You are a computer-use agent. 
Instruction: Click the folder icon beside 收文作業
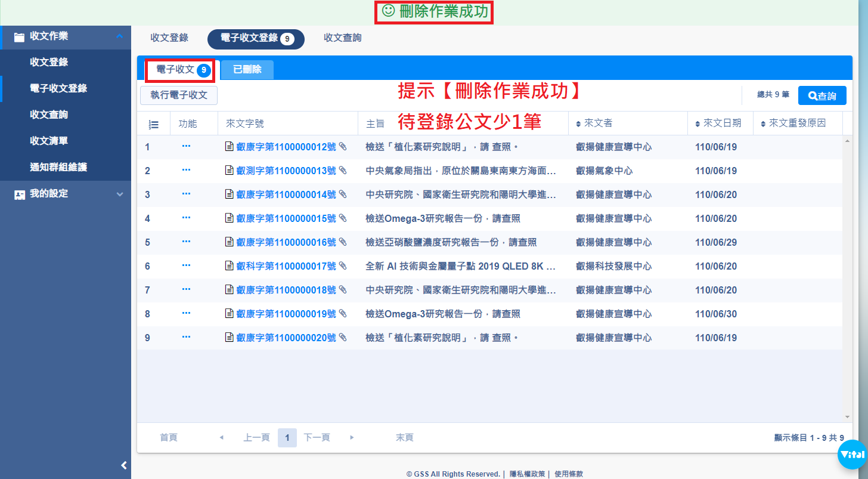point(19,37)
